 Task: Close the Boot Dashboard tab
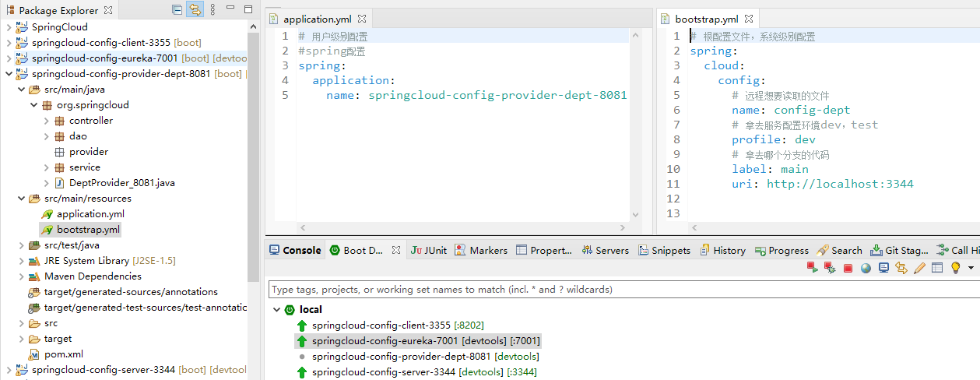395,250
